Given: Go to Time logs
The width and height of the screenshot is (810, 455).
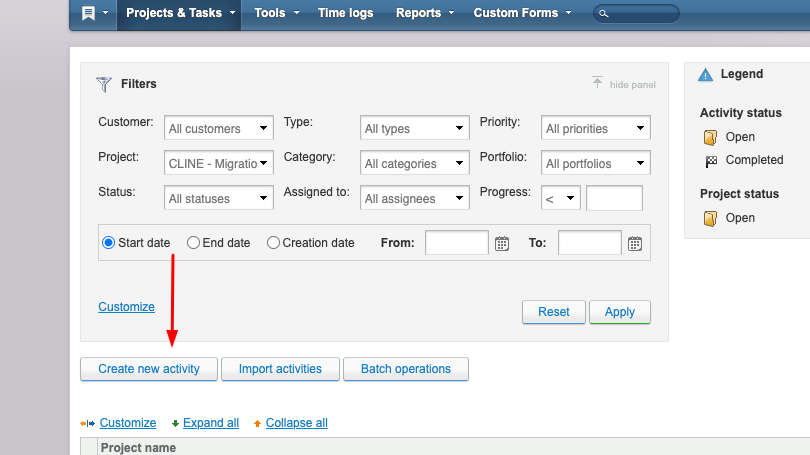Looking at the screenshot, I should 346,13.
